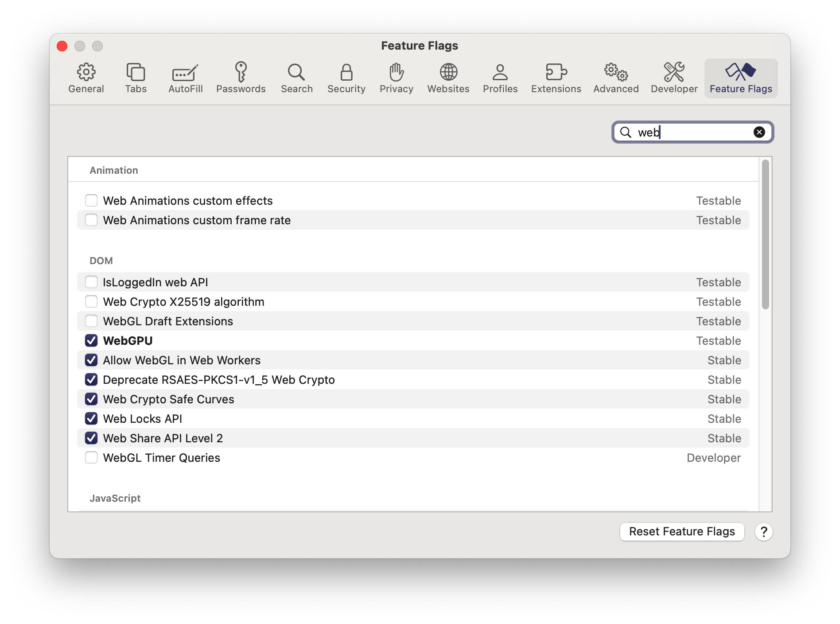Image resolution: width=840 pixels, height=624 pixels.
Task: Open Privacy settings
Action: click(396, 78)
